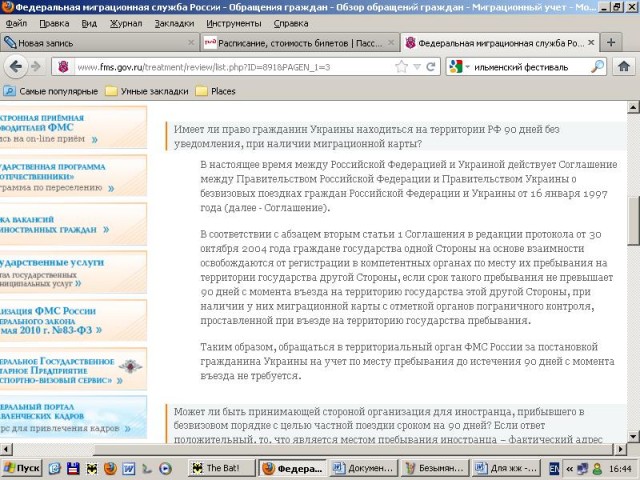Close the 'Новая запись' tab
Image resolution: width=640 pixels, height=480 pixels.
click(x=191, y=43)
